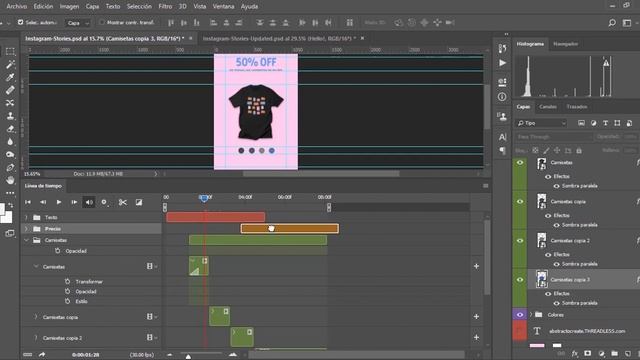The height and width of the screenshot is (360, 640).
Task: Select the Pen tool
Action: point(10,167)
